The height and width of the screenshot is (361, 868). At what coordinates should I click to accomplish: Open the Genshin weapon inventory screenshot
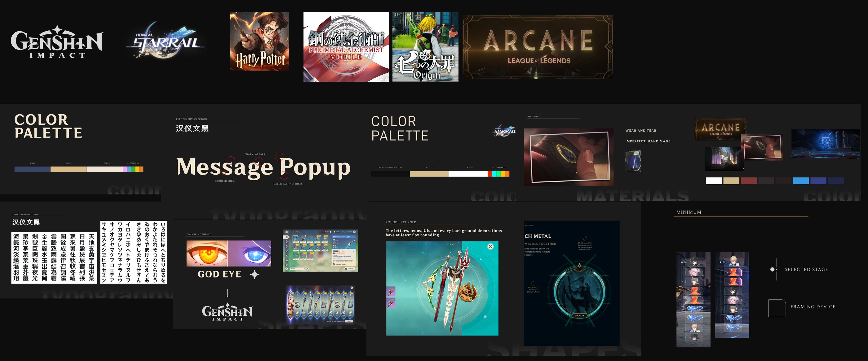321,251
